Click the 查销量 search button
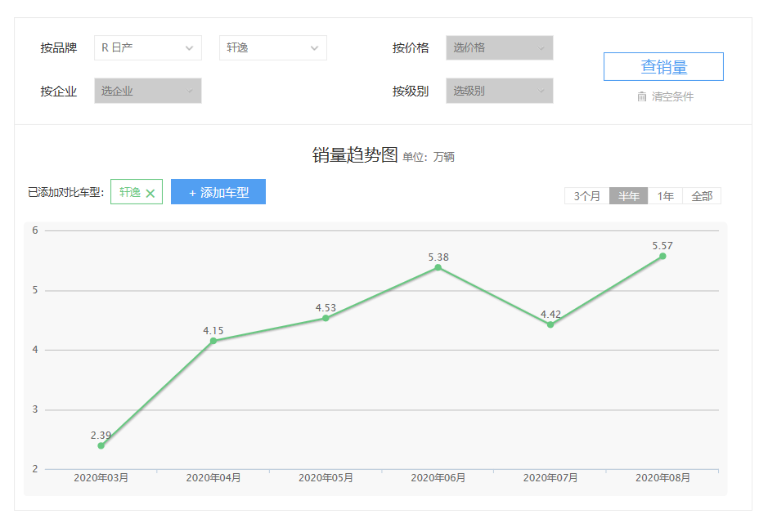The image size is (777, 532). tap(663, 67)
